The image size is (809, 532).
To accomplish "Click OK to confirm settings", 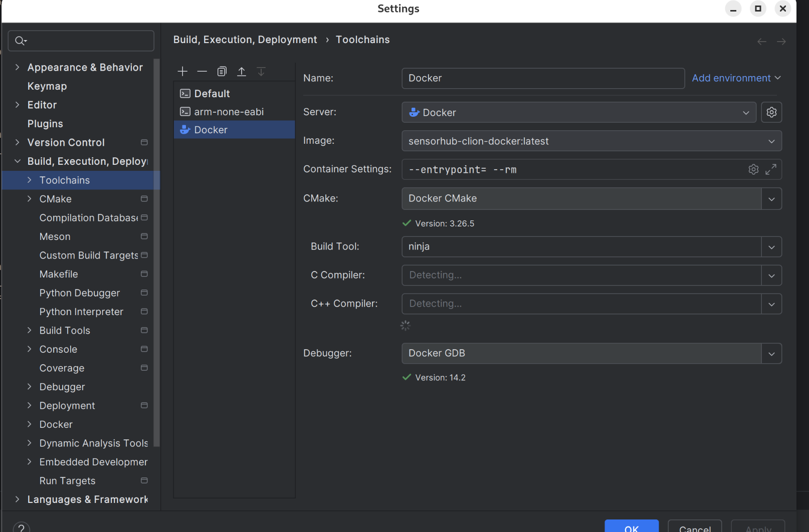I will [x=632, y=527].
